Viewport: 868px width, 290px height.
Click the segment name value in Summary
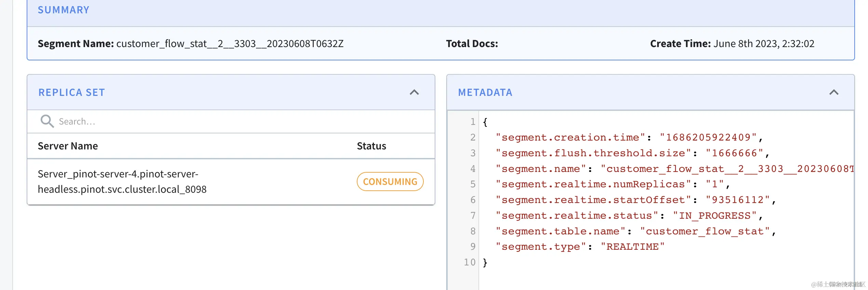(x=230, y=44)
